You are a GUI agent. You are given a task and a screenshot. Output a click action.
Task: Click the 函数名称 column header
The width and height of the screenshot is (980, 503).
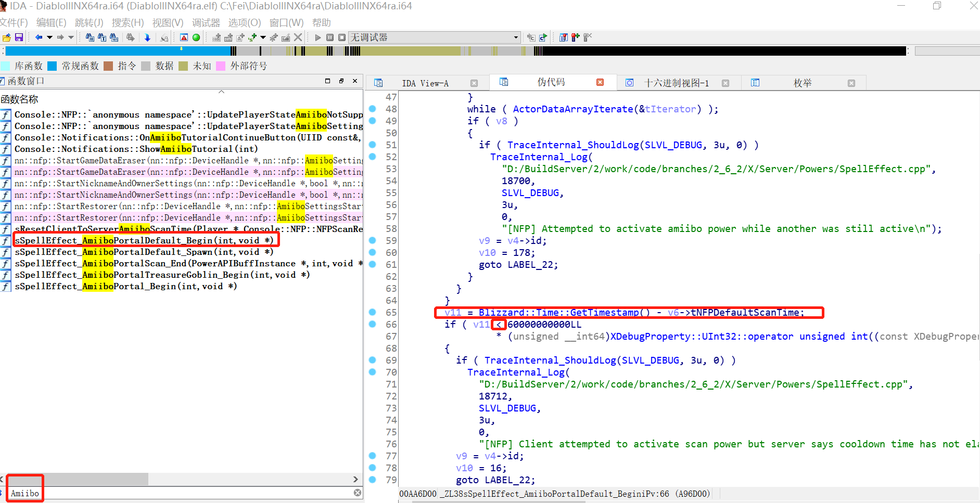pyautogui.click(x=19, y=99)
